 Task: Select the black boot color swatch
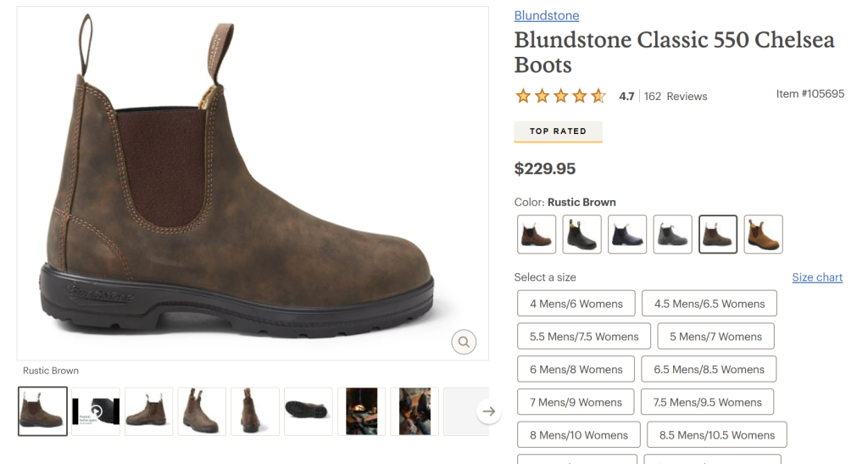click(581, 234)
